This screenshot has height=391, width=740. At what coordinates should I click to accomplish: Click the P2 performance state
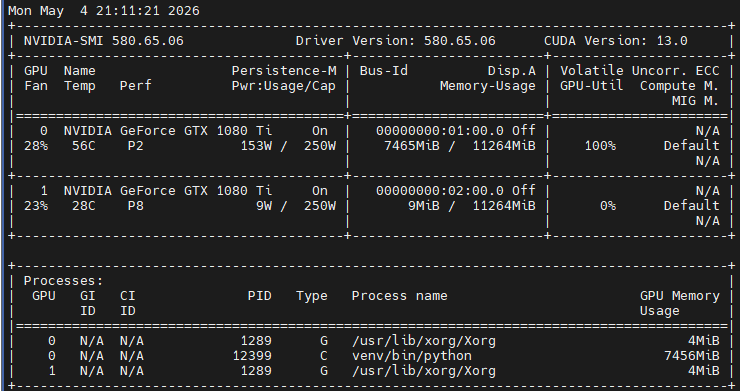135,146
